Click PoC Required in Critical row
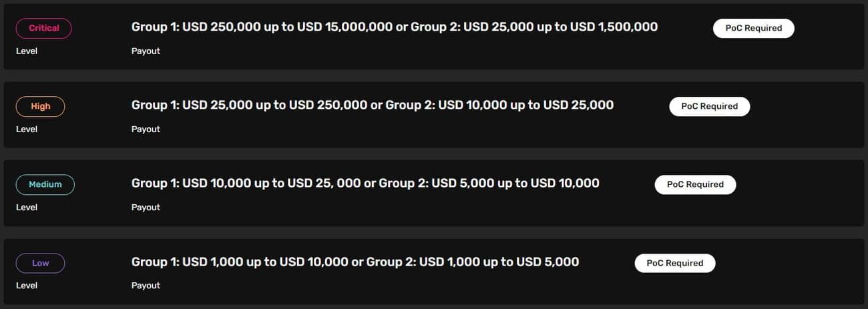Image resolution: width=868 pixels, height=309 pixels. 753,28
